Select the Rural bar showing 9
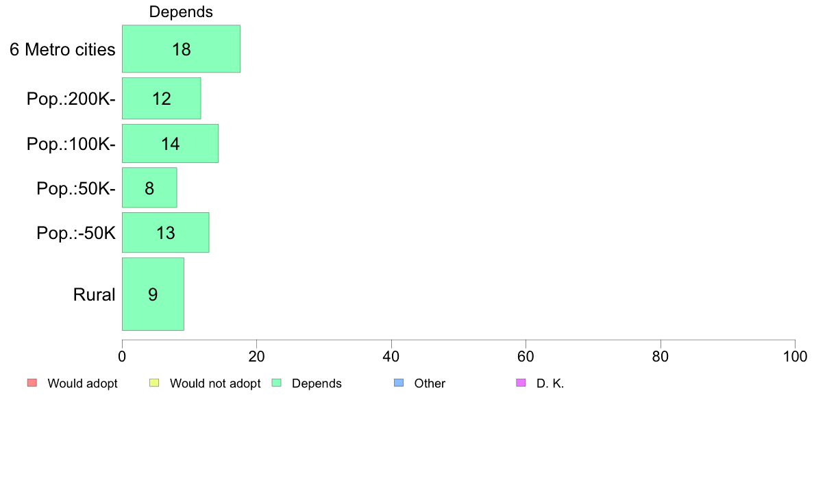Image resolution: width=814 pixels, height=504 pixels. [153, 294]
